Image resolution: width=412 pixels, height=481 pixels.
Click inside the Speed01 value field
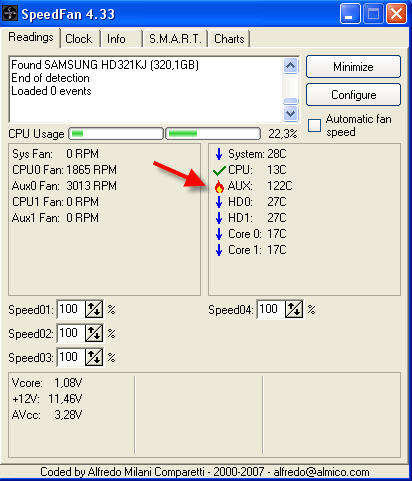(x=71, y=309)
